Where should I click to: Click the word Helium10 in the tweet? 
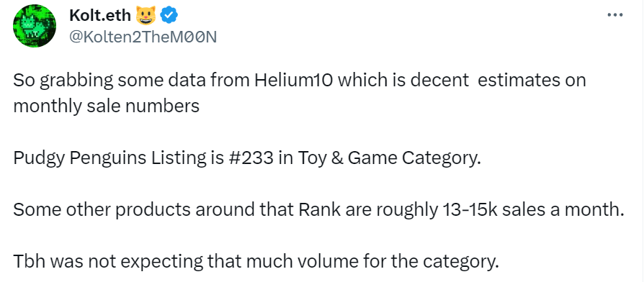coord(288,81)
